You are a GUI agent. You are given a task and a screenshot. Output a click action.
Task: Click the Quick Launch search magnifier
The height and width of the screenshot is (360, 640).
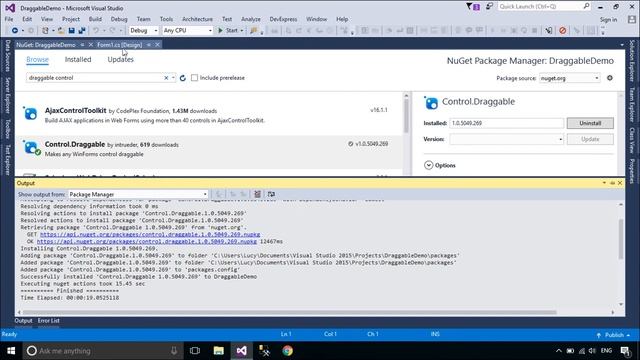(x=586, y=6)
